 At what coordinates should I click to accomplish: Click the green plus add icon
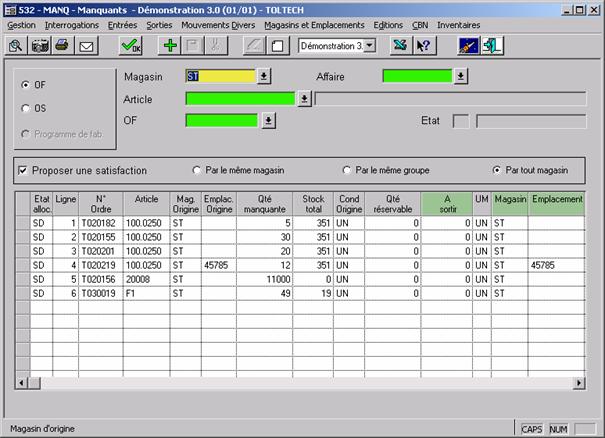point(171,46)
